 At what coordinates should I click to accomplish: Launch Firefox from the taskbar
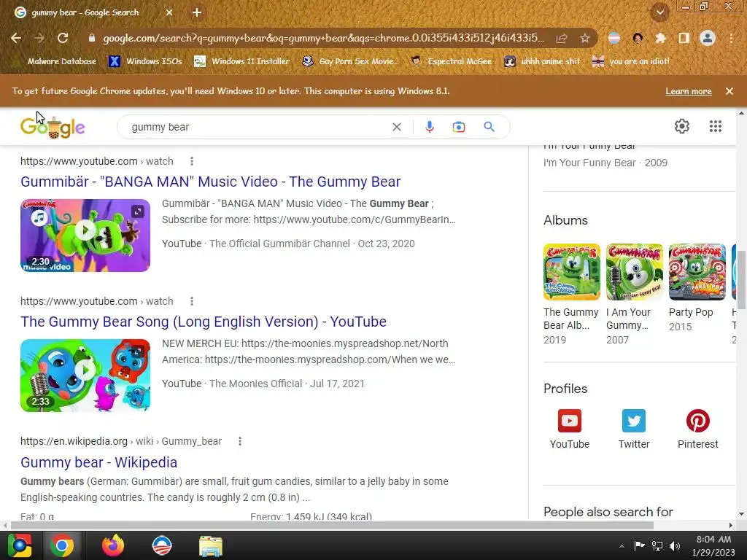[113, 545]
